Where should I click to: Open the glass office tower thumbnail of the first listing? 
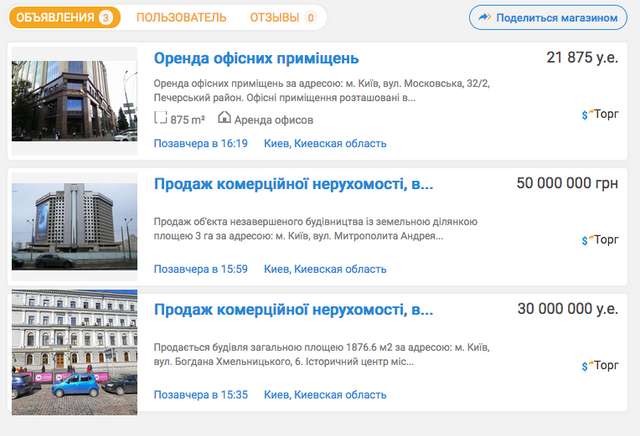pyautogui.click(x=74, y=101)
